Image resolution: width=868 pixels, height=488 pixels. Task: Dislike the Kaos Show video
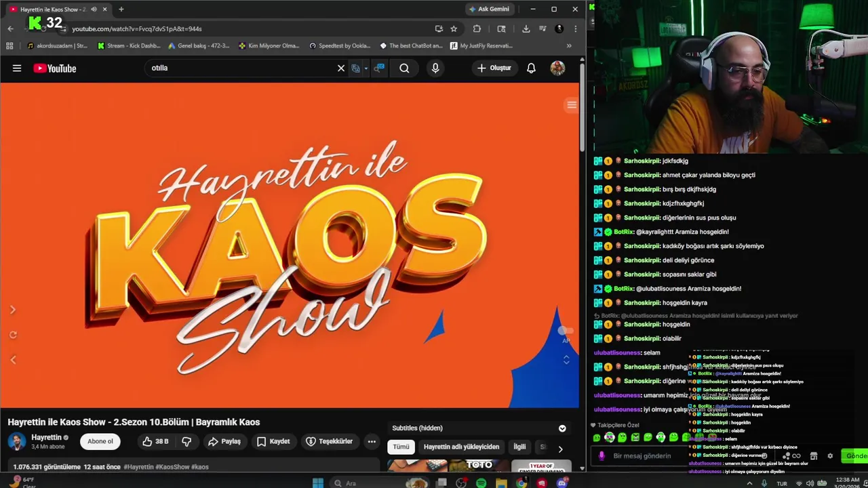186,441
